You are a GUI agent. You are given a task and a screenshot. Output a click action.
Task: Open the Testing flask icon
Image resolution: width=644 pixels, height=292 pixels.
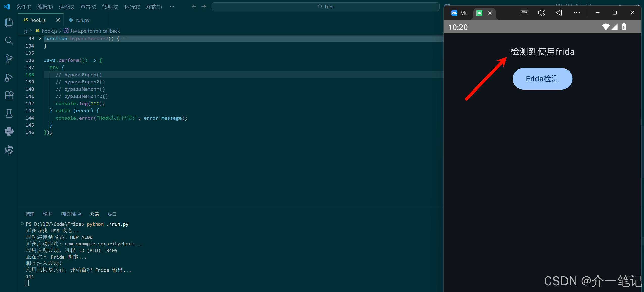(9, 114)
